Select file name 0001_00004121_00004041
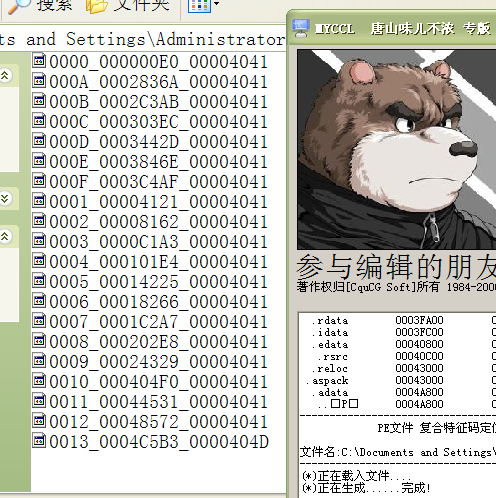This screenshot has width=496, height=498. (158, 202)
